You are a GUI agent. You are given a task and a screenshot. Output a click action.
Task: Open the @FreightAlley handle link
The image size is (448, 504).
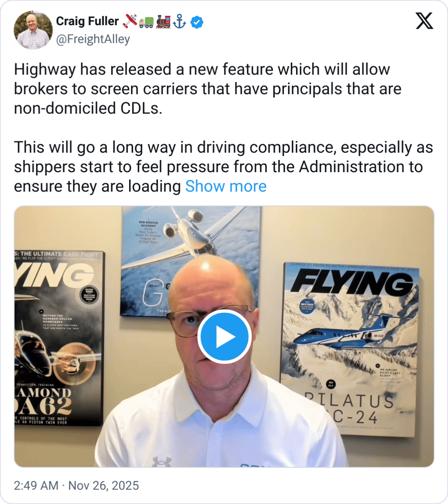[93, 39]
